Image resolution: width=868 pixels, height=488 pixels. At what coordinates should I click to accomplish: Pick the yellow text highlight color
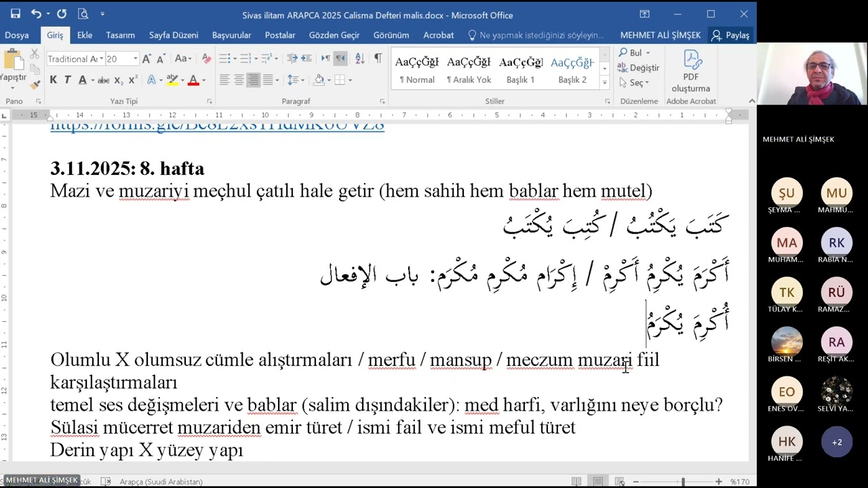(x=172, y=80)
